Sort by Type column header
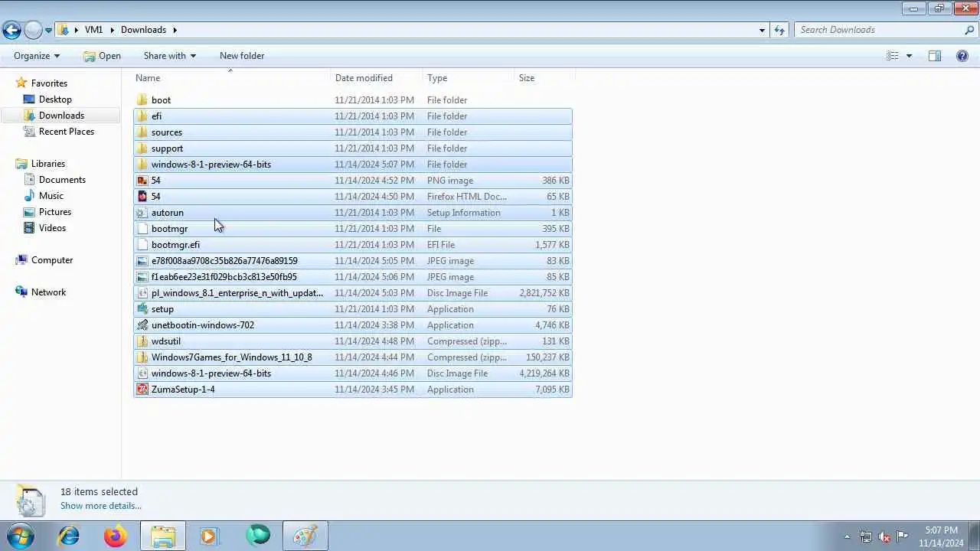Screen dimensions: 980x551 [x=469, y=78]
